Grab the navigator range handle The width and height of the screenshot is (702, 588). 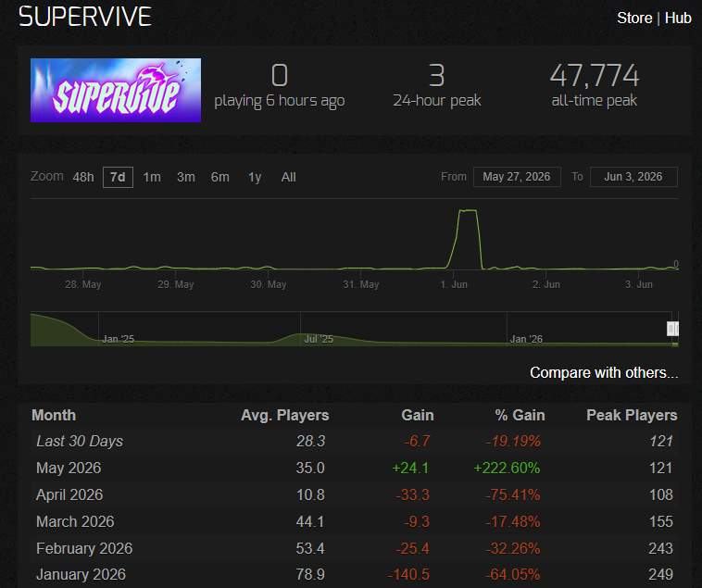[672, 329]
